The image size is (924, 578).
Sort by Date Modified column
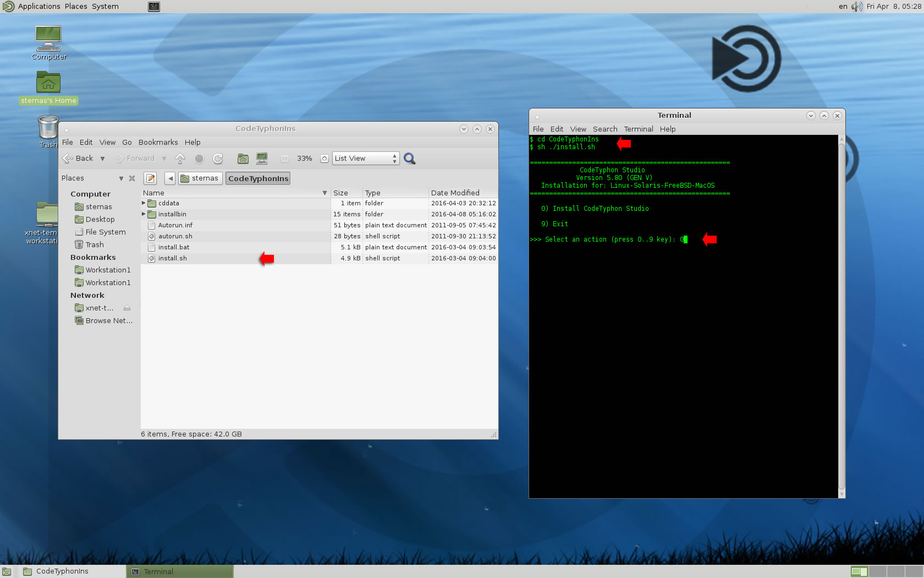point(463,193)
